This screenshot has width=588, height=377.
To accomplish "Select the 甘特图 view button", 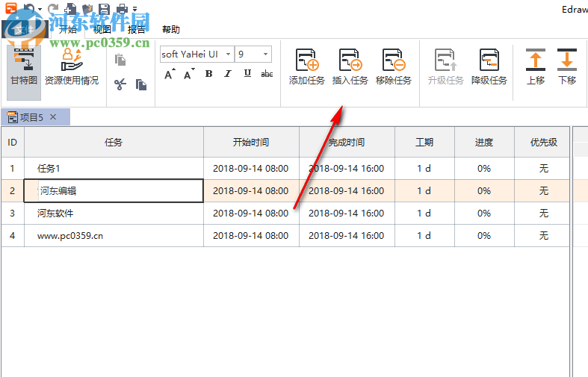I will point(24,73).
